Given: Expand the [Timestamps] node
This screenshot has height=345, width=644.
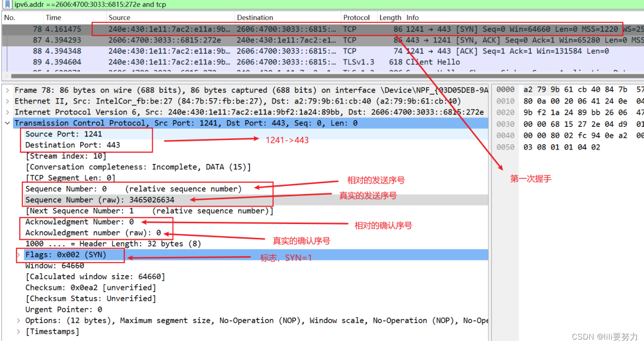Looking at the screenshot, I should pyautogui.click(x=18, y=332).
